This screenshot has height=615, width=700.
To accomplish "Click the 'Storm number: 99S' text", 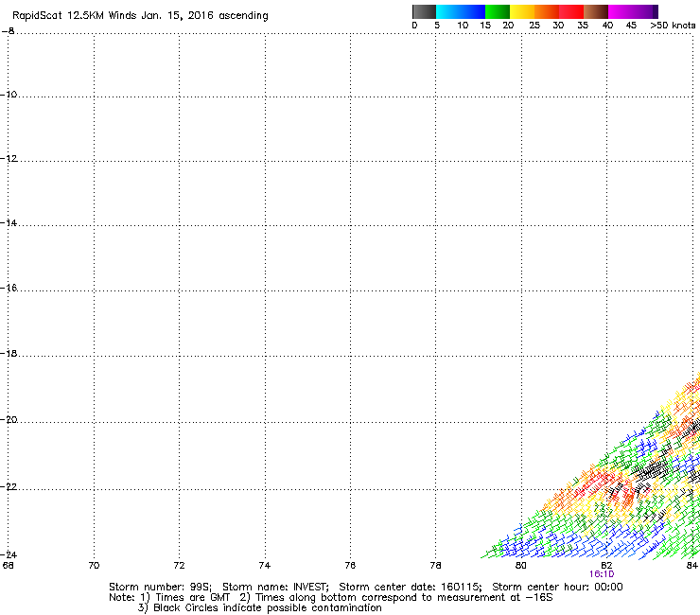I will (x=159, y=587).
